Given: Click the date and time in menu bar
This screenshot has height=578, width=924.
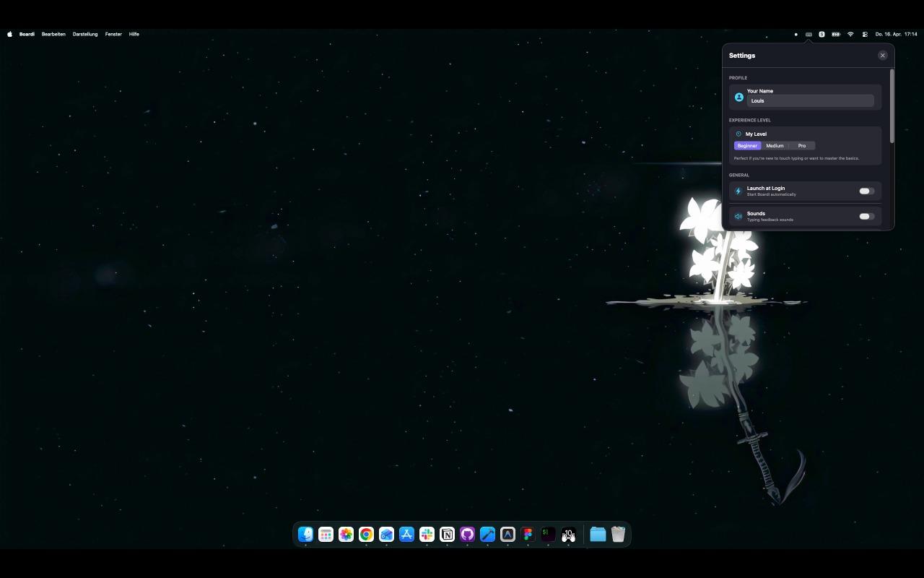Looking at the screenshot, I should 896,34.
